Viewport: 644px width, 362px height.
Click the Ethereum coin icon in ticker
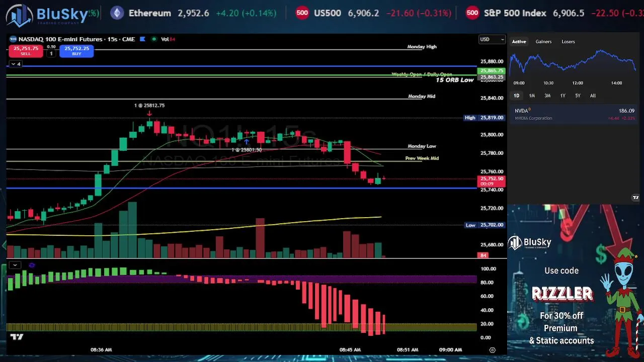tap(117, 13)
